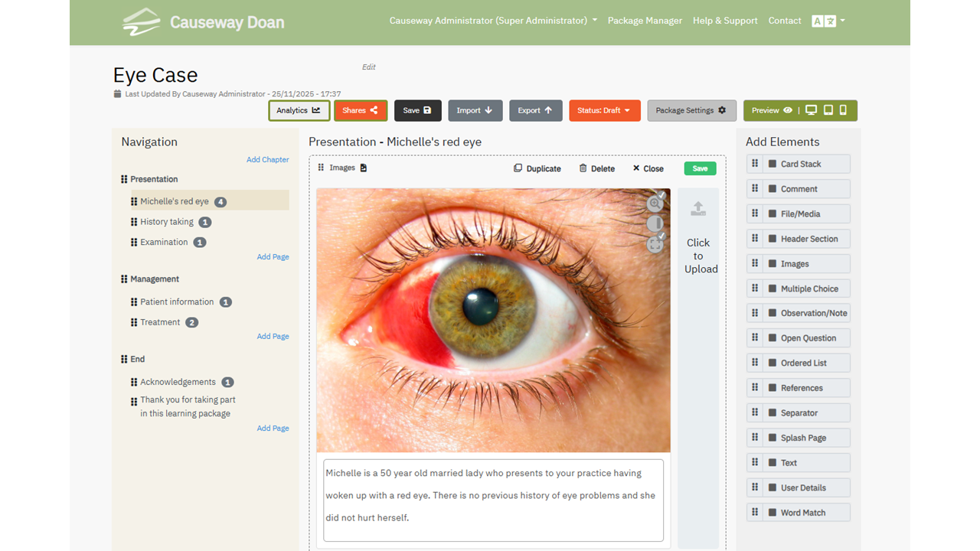The height and width of the screenshot is (551, 980).
Task: Toggle the fullscreen option on the image
Action: coord(655,244)
